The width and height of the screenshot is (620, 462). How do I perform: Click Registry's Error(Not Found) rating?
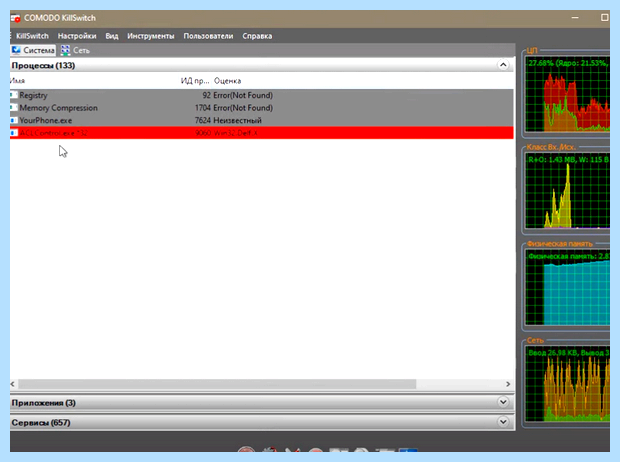tap(243, 95)
